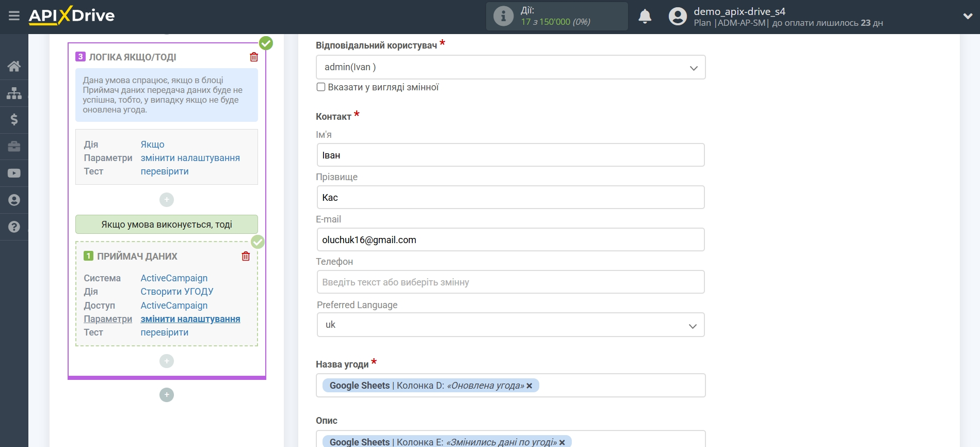Click the actions counter 17 з 150'000
This screenshot has height=447, width=980.
pyautogui.click(x=555, y=22)
